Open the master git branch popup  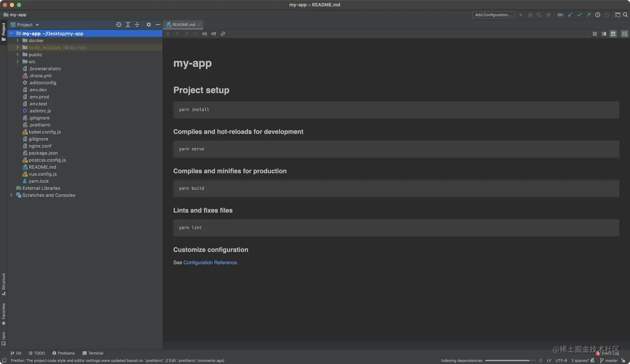(609, 361)
